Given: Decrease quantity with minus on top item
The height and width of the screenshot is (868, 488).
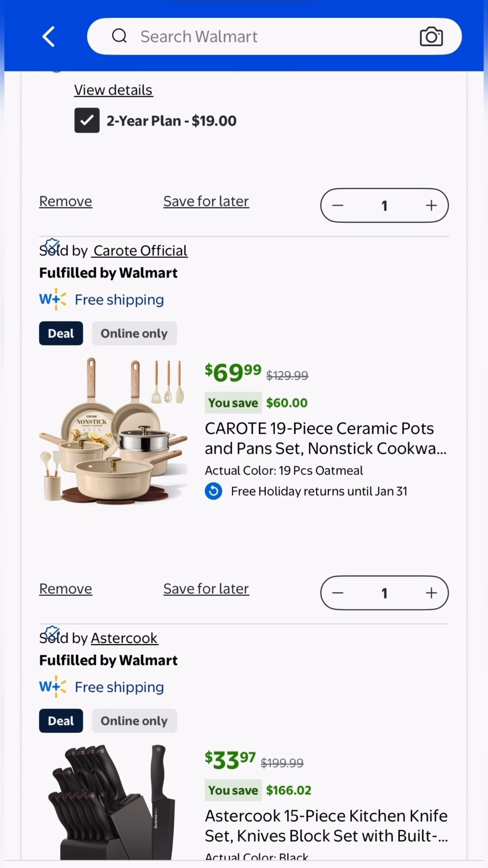Looking at the screenshot, I should pyautogui.click(x=338, y=206).
